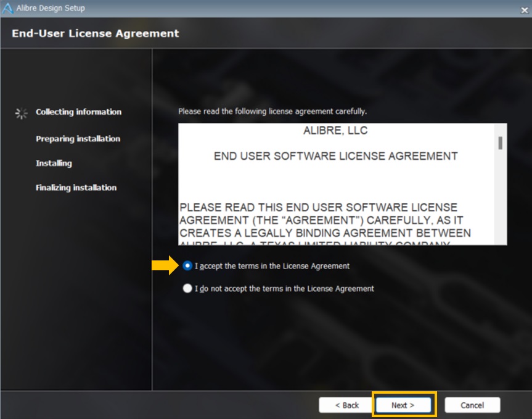Click the "ALIBRE, LLC" heading in license text
The image size is (532, 419).
pyautogui.click(x=335, y=131)
